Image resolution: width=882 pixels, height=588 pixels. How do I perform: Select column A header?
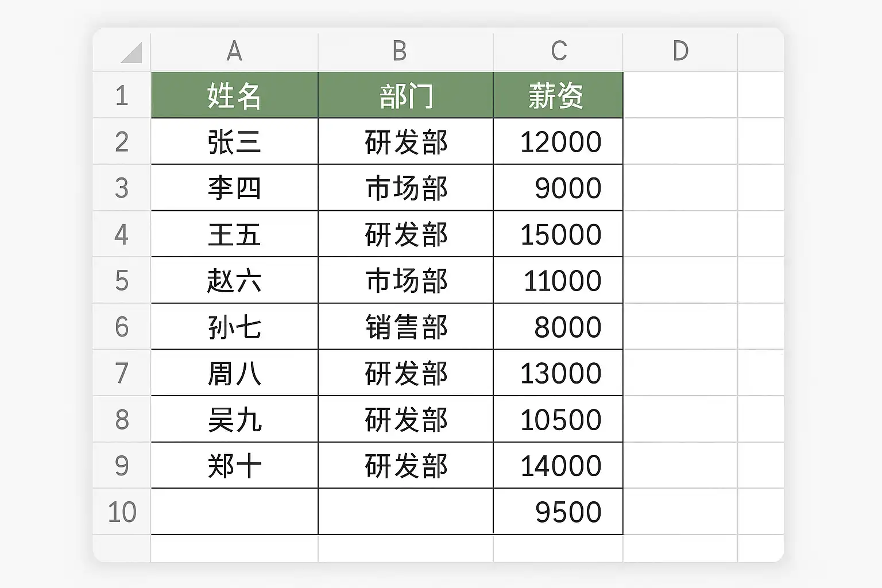pyautogui.click(x=234, y=52)
